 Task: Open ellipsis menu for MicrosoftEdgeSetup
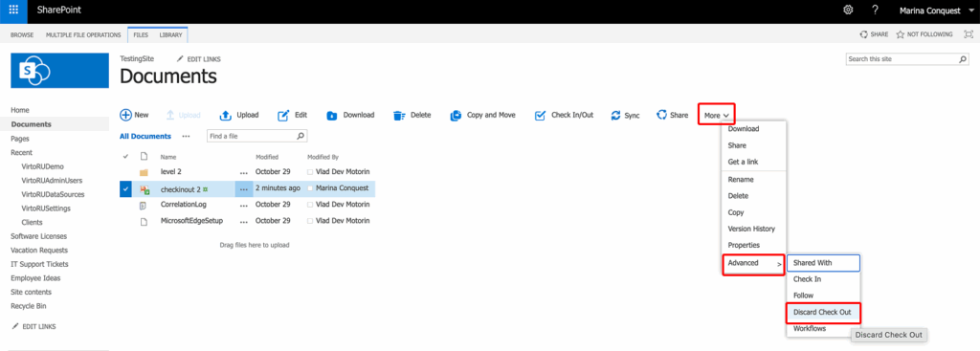point(244,221)
